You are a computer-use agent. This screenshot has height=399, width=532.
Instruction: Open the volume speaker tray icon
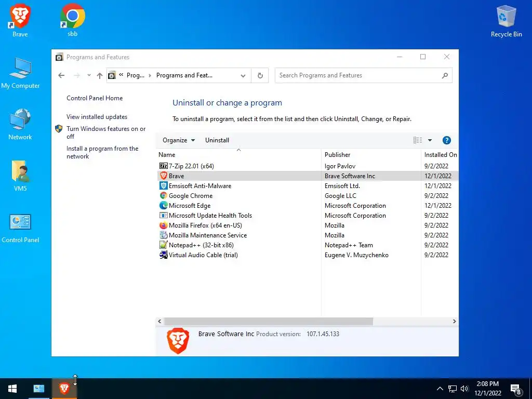click(464, 389)
